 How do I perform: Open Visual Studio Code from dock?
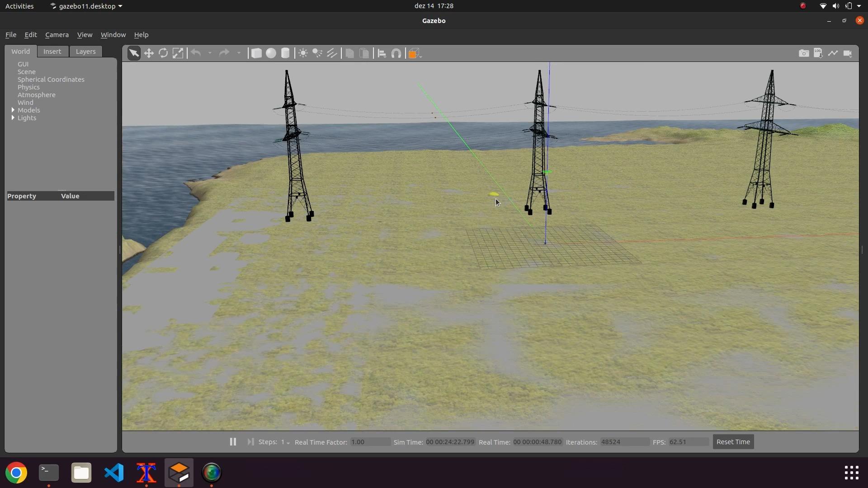click(114, 473)
